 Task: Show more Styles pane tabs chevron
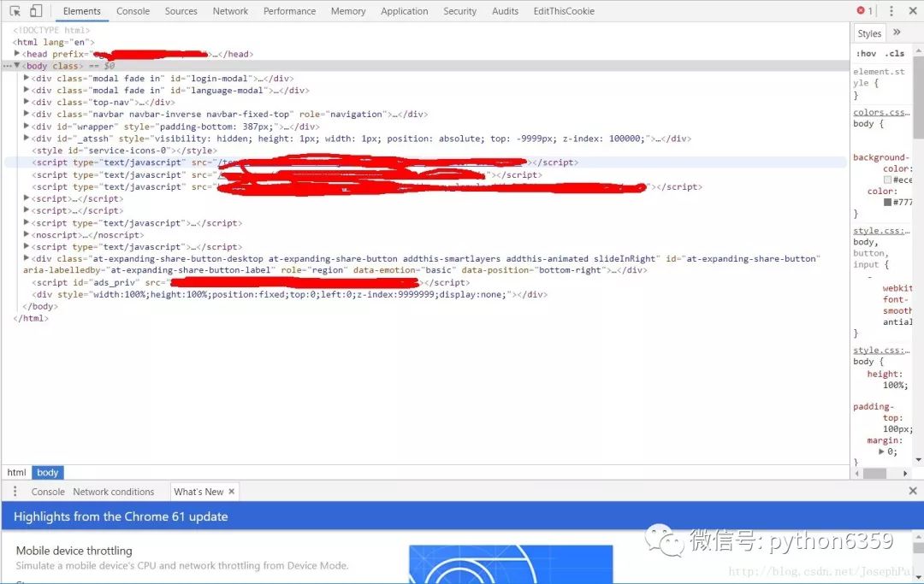pyautogui.click(x=897, y=32)
